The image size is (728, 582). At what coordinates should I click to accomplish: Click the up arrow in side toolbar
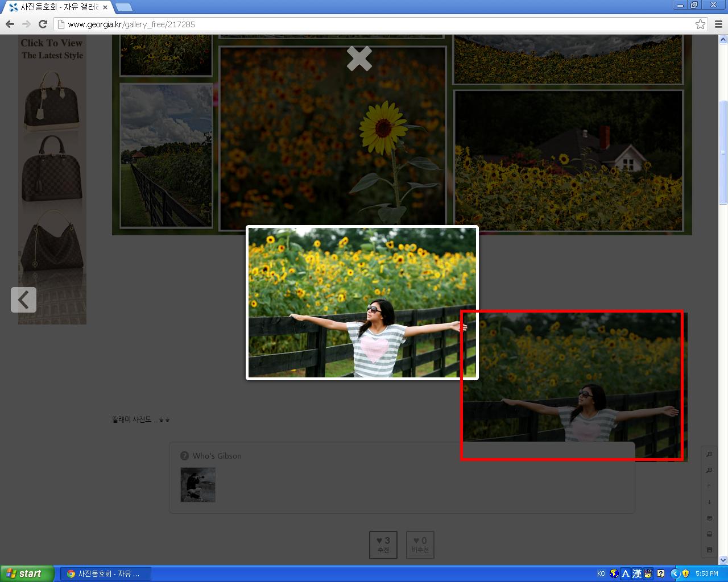[709, 486]
